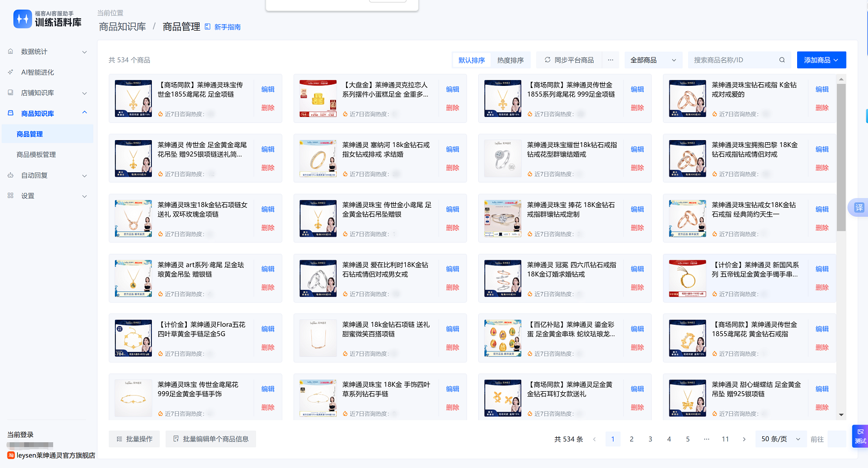Delete 莱绅通灵 冠冕 四六爪钻石戒指 product
This screenshot has height=468, width=868.
coord(637,288)
